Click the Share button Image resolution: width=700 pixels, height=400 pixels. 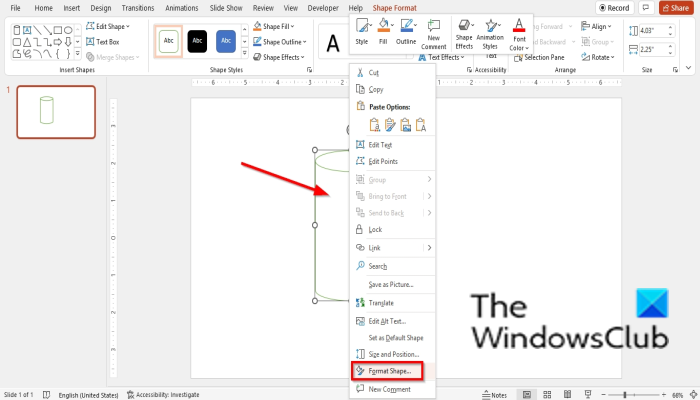click(x=676, y=8)
